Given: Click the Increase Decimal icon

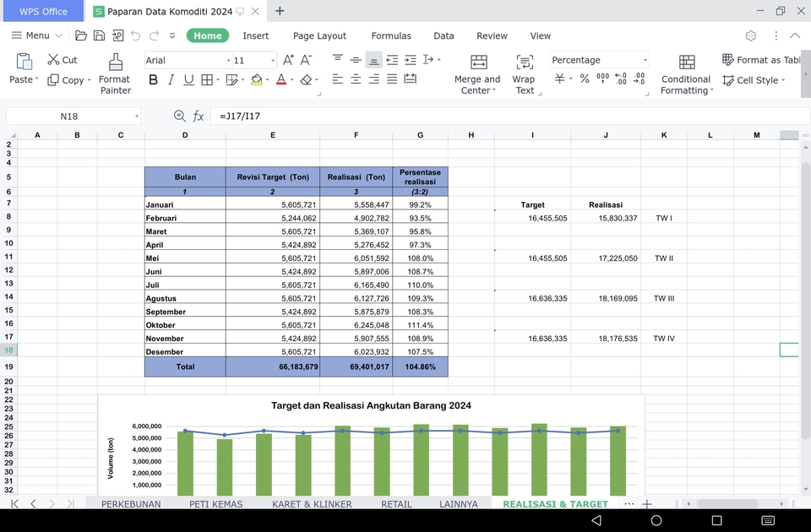Looking at the screenshot, I should point(621,78).
